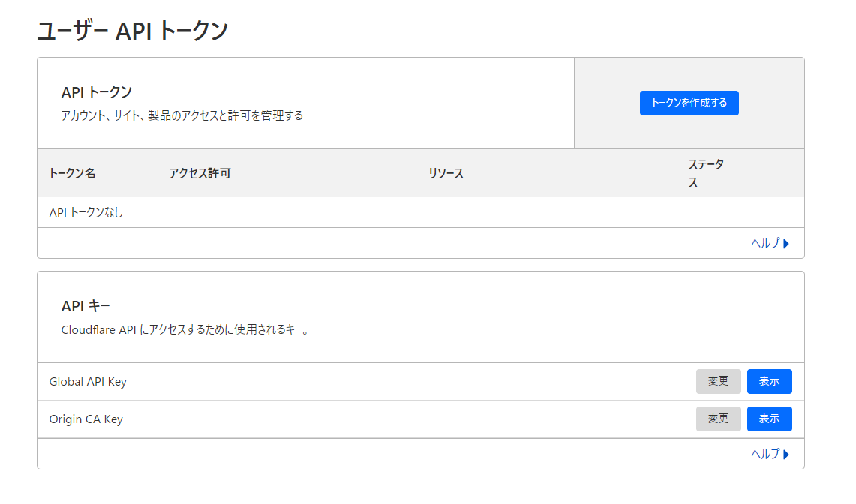Open ヘルプ link in API キー section

(765, 454)
